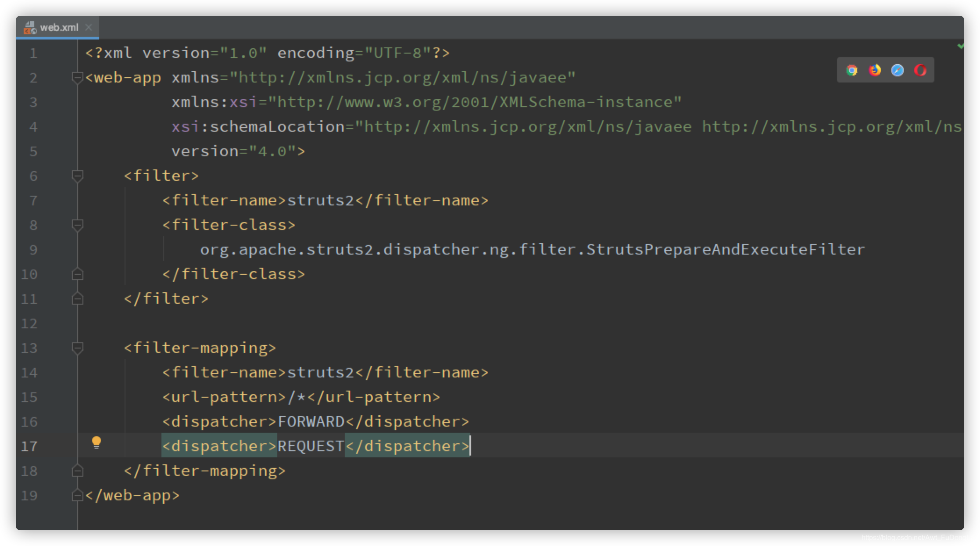Collapse the filter-mapping tag on line 13
Screen dimensions: 980x546
pos(77,348)
